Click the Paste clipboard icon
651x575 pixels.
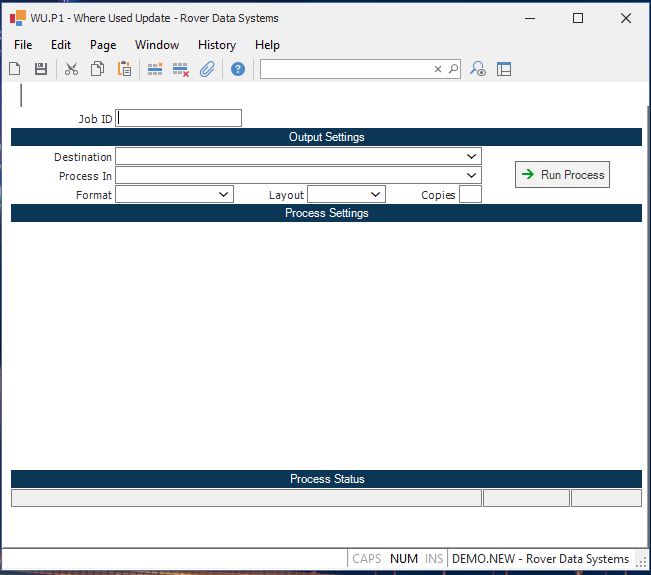coord(124,69)
